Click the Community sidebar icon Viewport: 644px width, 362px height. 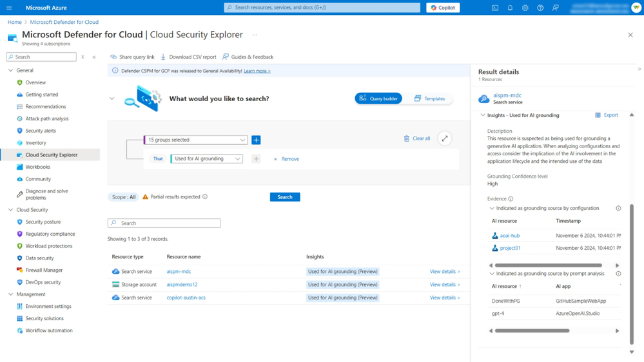(19, 179)
